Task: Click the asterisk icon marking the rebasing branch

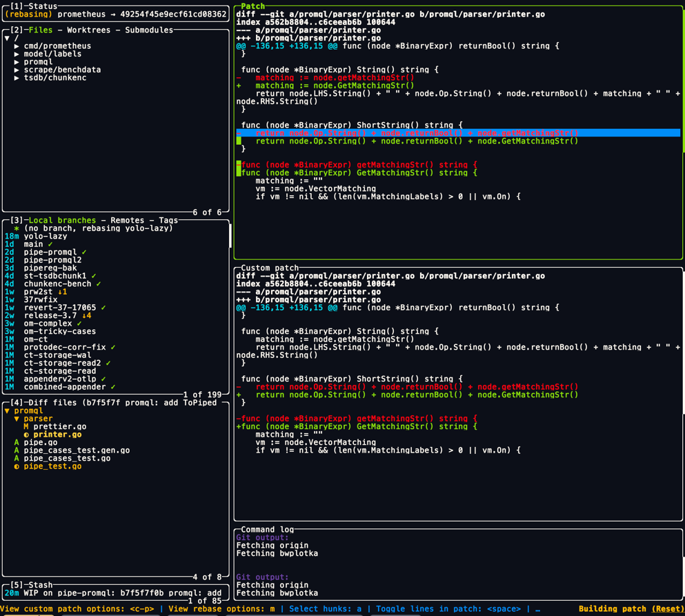Action: pos(18,228)
